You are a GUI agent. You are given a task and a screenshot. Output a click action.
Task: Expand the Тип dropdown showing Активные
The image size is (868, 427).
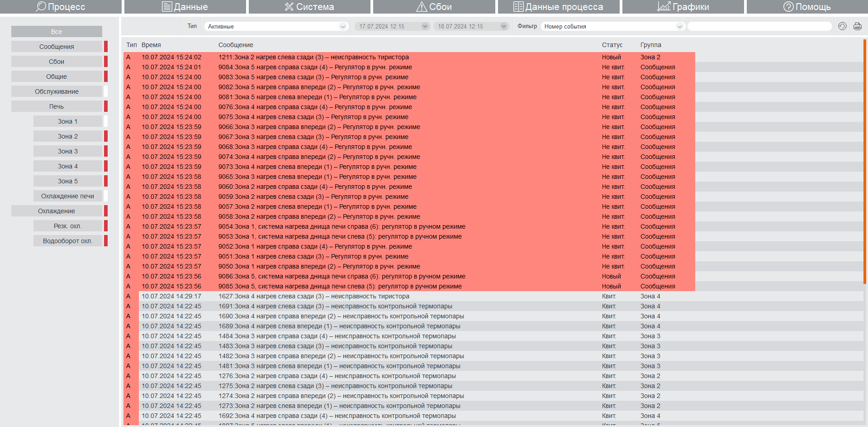pos(276,26)
